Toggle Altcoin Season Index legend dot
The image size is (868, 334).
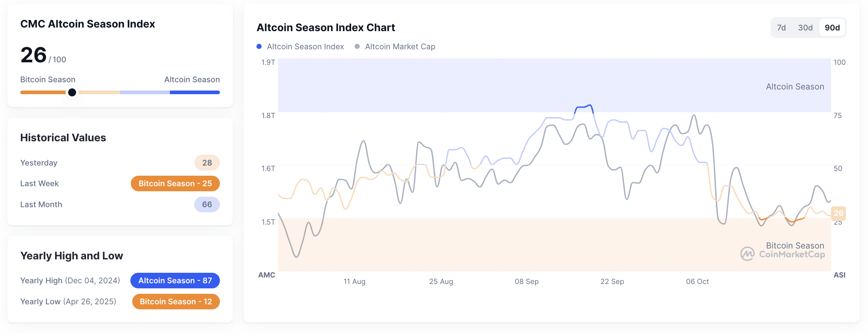pyautogui.click(x=259, y=46)
